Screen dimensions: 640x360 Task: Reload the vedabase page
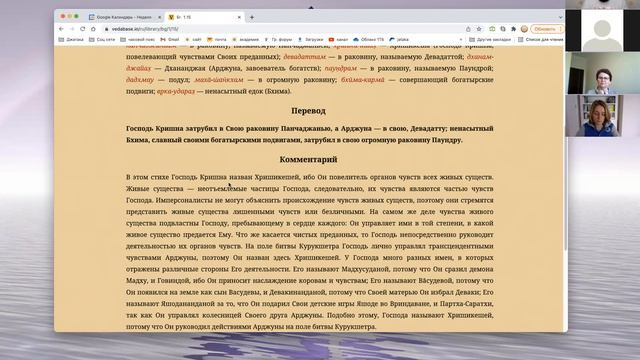[x=82, y=29]
